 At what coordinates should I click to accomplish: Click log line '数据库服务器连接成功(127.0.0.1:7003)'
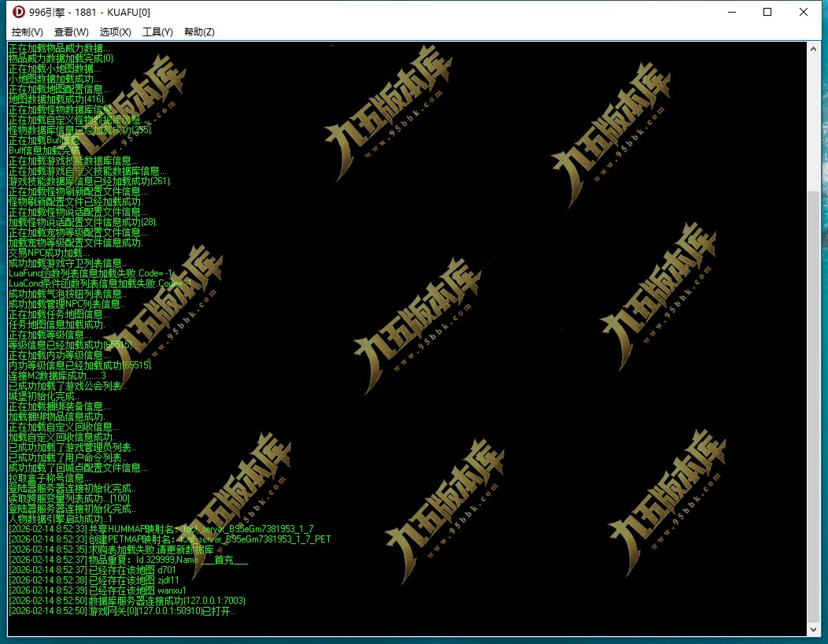tap(128, 601)
